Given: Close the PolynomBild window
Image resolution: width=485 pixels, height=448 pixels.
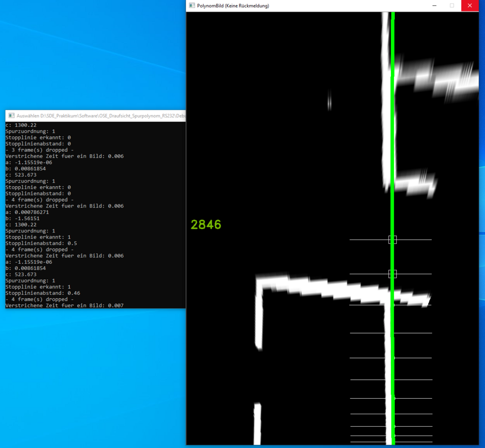Looking at the screenshot, I should (x=470, y=5).
